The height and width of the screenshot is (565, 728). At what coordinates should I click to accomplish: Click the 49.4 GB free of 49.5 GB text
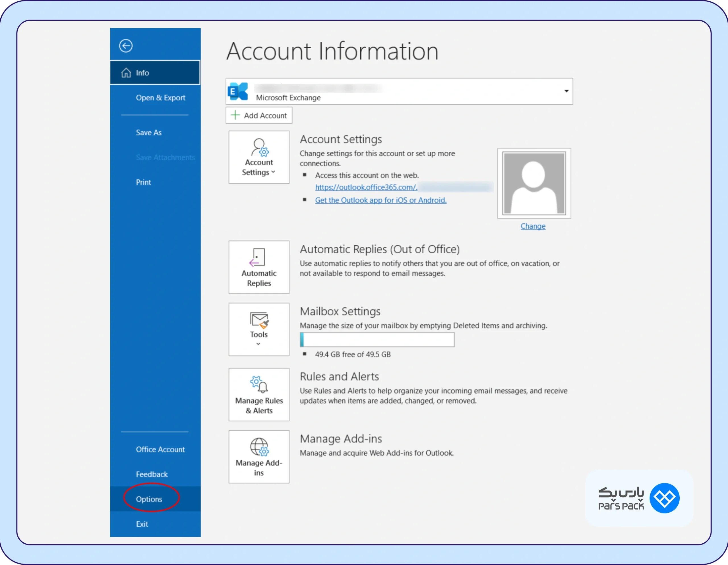353,354
